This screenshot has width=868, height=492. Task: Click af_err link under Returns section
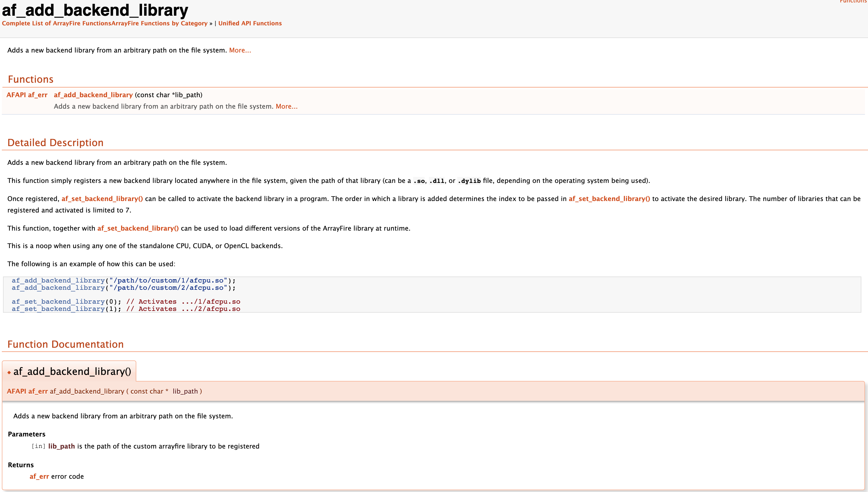[x=39, y=477]
